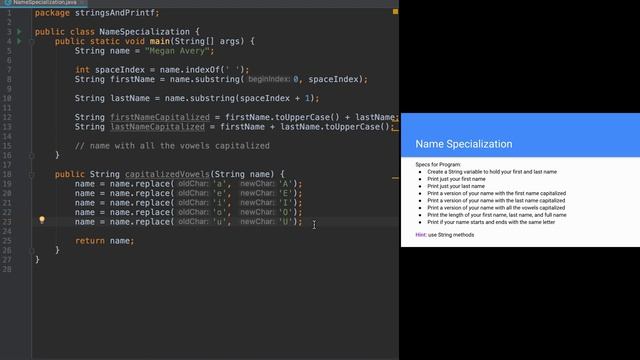Click the 'O' newChar value

coord(285,212)
